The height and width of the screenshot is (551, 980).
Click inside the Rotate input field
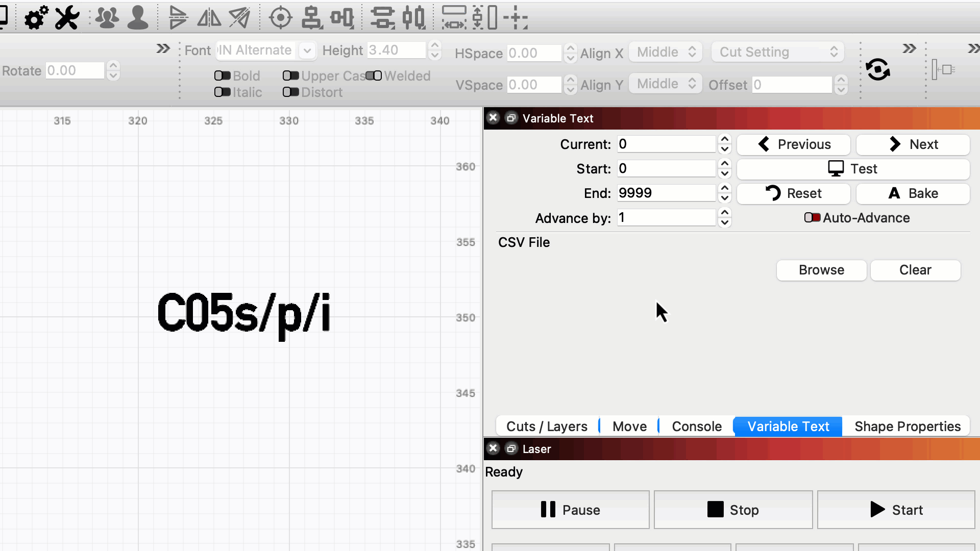(75, 70)
